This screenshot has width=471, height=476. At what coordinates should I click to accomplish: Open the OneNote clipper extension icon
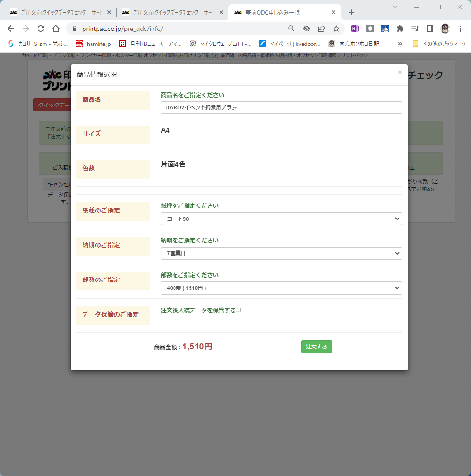coord(355,29)
